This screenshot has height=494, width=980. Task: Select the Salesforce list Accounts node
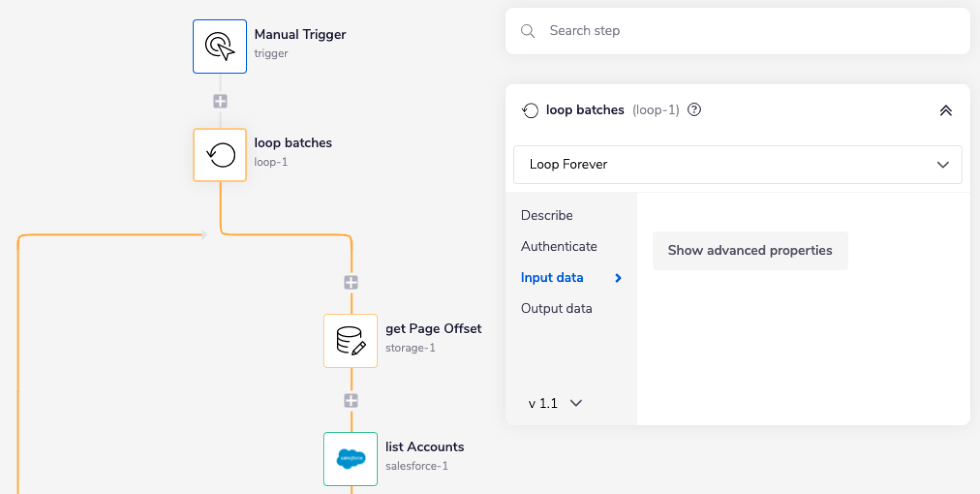(x=350, y=459)
